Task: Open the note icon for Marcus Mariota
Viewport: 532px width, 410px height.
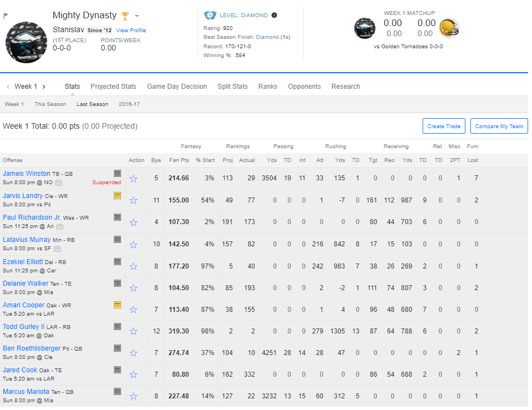Action: tap(117, 392)
